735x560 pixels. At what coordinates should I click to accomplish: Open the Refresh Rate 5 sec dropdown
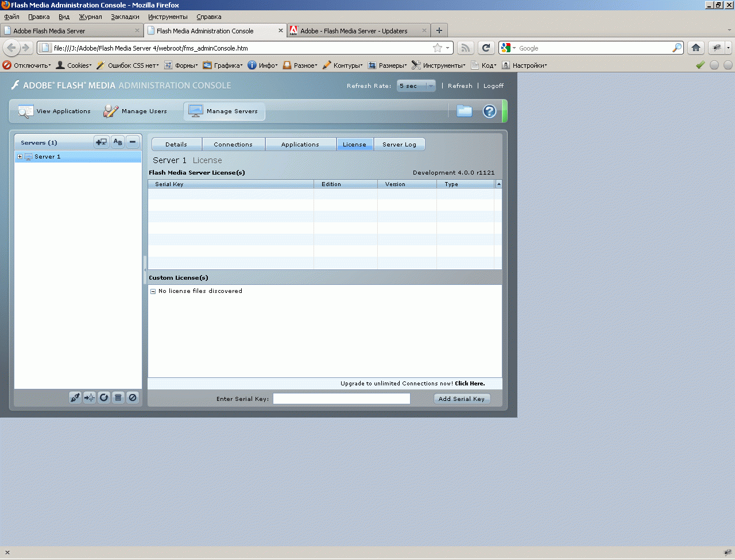point(416,86)
